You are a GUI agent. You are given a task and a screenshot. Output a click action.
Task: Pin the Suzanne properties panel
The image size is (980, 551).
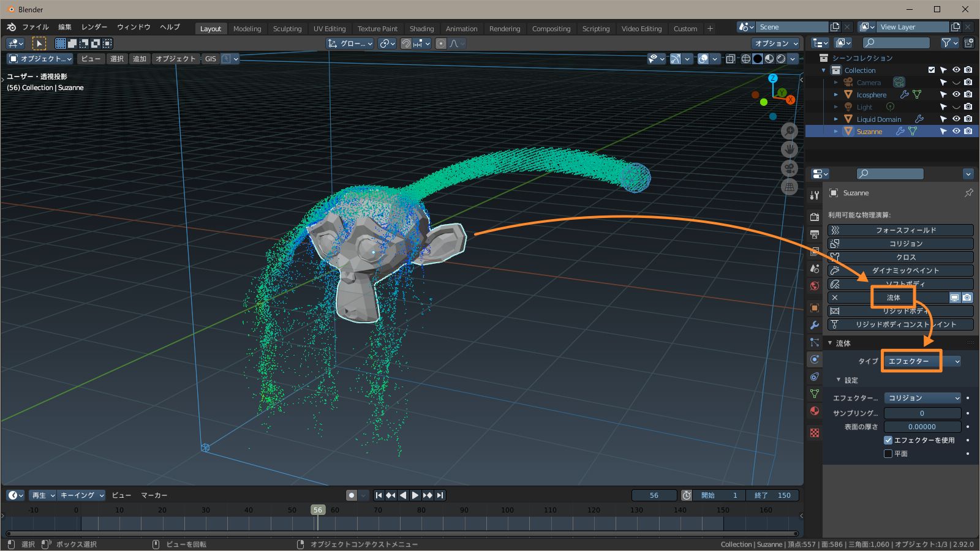[968, 193]
